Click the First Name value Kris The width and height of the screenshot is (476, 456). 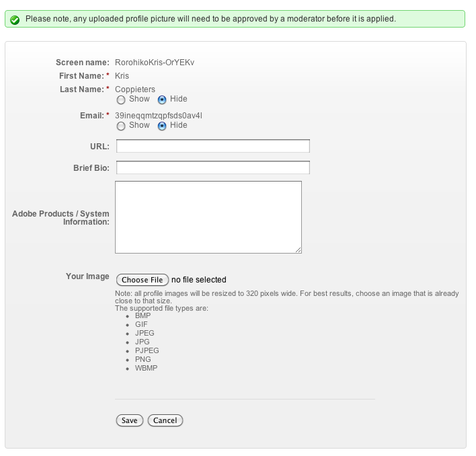pyautogui.click(x=122, y=76)
